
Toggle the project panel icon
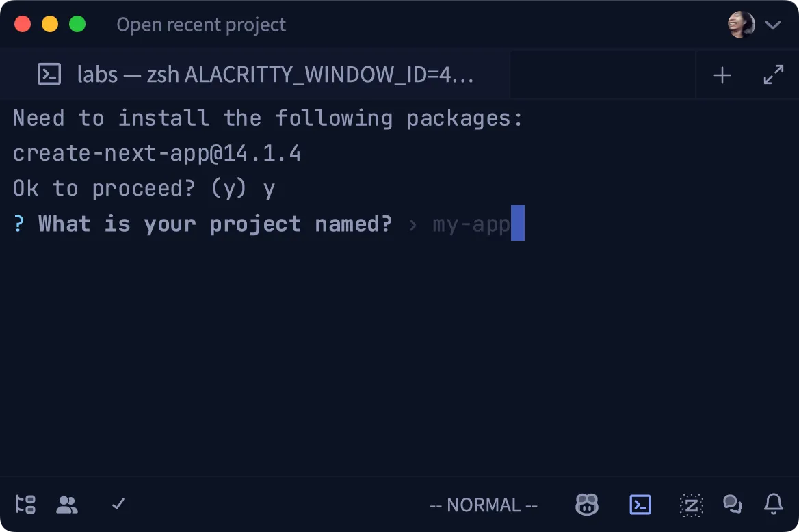[x=25, y=505]
